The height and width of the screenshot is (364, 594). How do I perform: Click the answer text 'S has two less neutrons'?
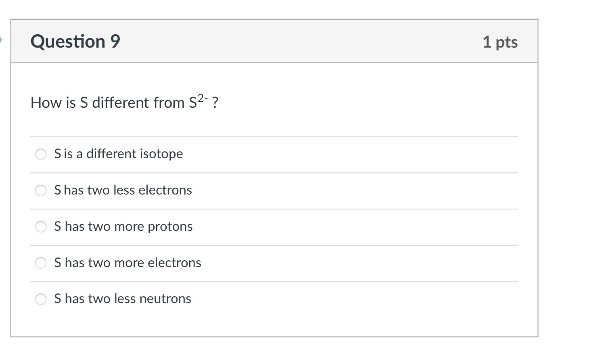123,299
